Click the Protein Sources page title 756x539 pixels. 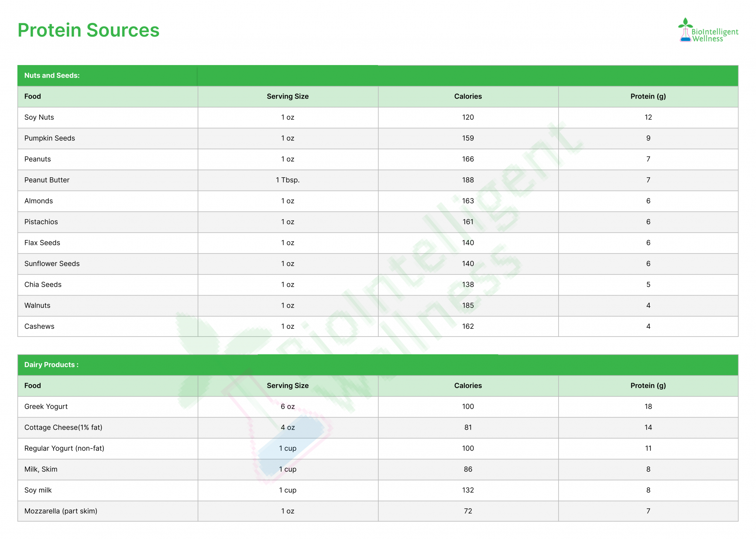(x=89, y=30)
